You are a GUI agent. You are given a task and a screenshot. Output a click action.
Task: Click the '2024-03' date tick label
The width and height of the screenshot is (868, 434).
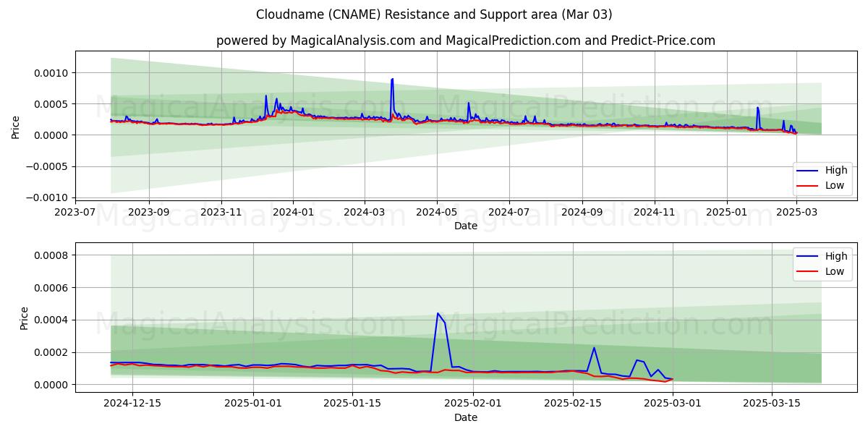tap(364, 212)
